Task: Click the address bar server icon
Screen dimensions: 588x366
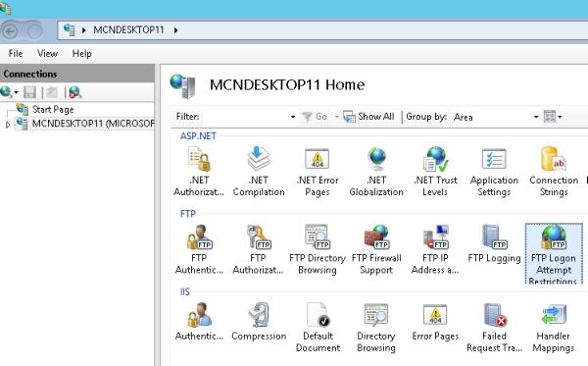Action: (69, 29)
